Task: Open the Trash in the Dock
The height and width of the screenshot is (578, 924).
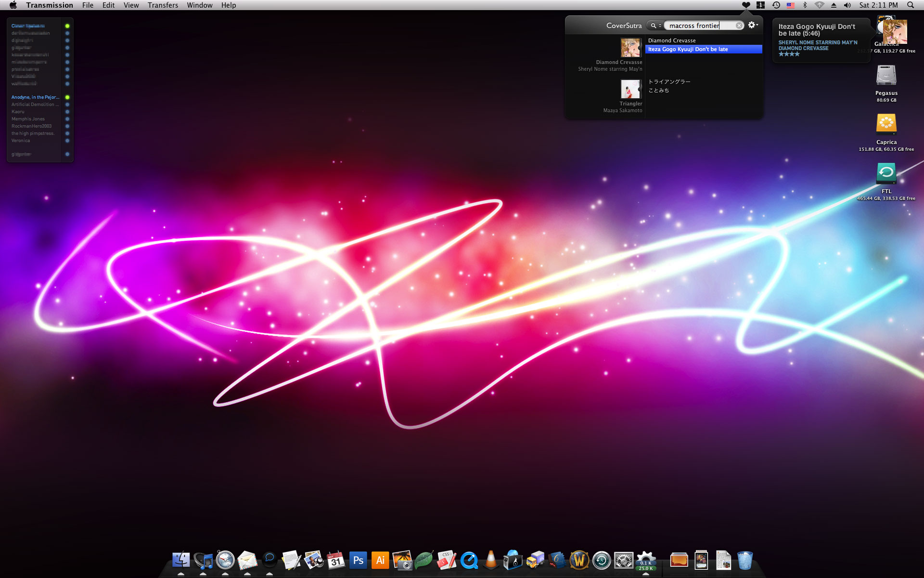Action: coord(745,560)
